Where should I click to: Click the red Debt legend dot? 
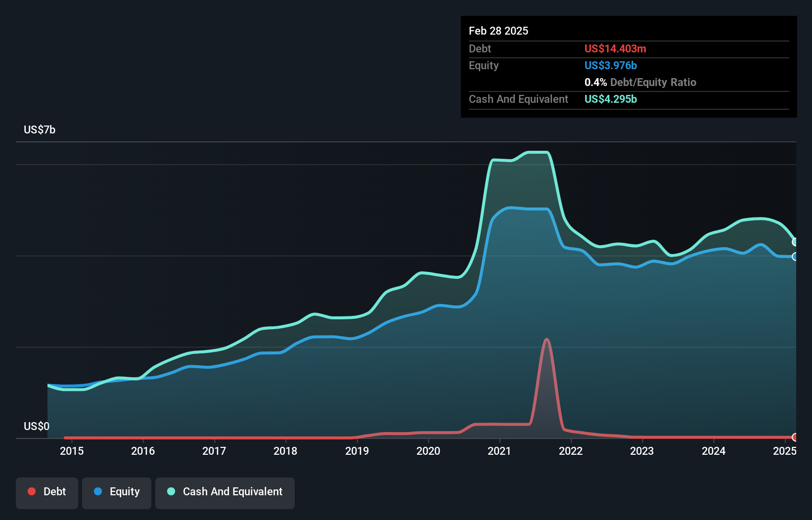(31, 491)
